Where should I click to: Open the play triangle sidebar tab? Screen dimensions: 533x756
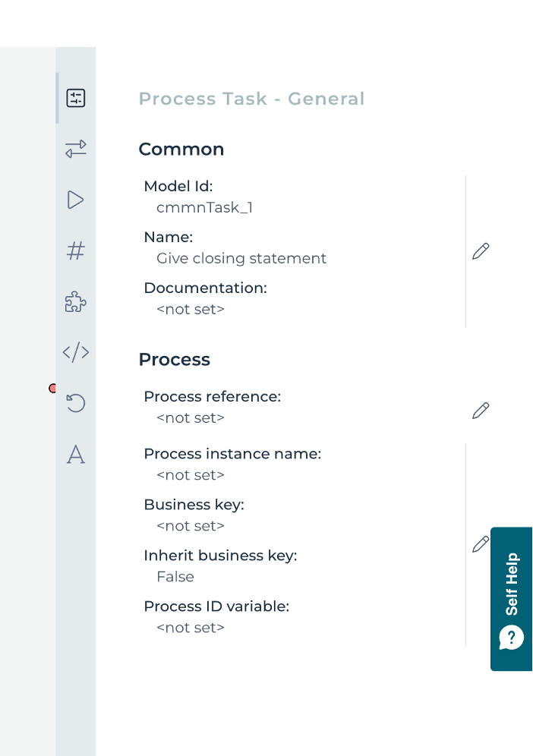pos(76,200)
